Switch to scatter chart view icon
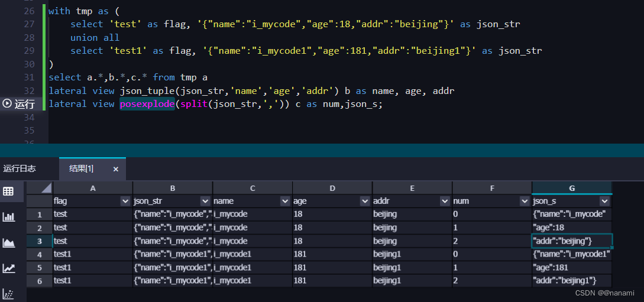The height and width of the screenshot is (302, 644). coord(9,293)
